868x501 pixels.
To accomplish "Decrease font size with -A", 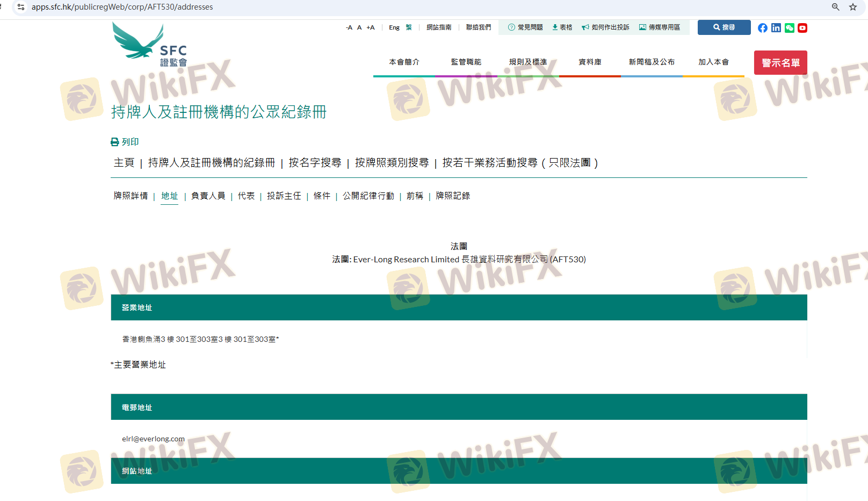I will 349,27.
